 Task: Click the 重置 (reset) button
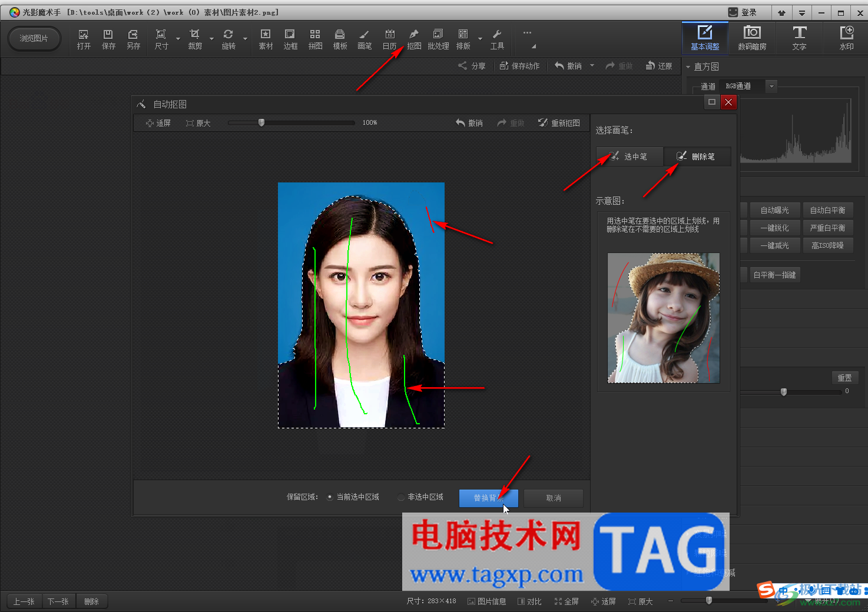844,378
